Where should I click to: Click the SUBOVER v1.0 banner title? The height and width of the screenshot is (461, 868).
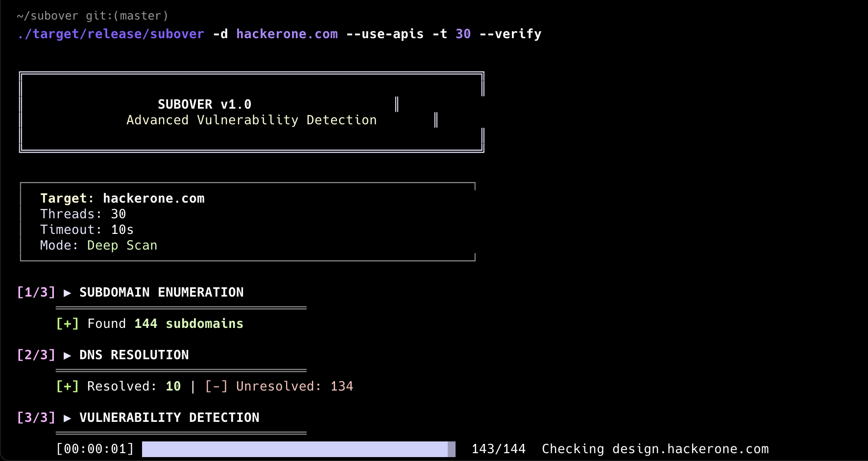point(205,104)
